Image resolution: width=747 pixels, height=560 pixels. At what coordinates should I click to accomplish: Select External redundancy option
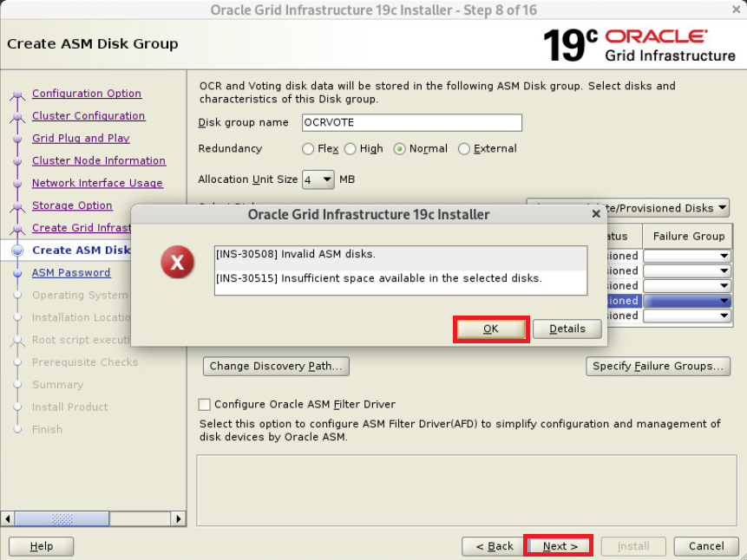pos(464,149)
